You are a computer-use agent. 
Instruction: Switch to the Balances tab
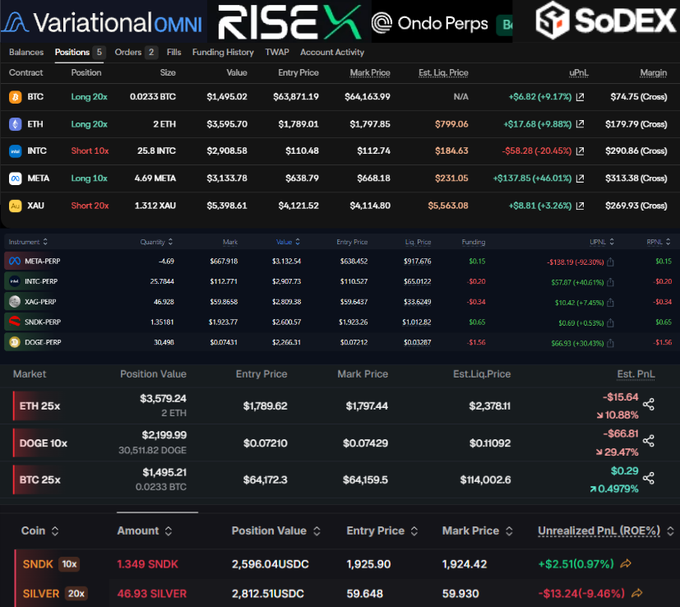coord(26,52)
